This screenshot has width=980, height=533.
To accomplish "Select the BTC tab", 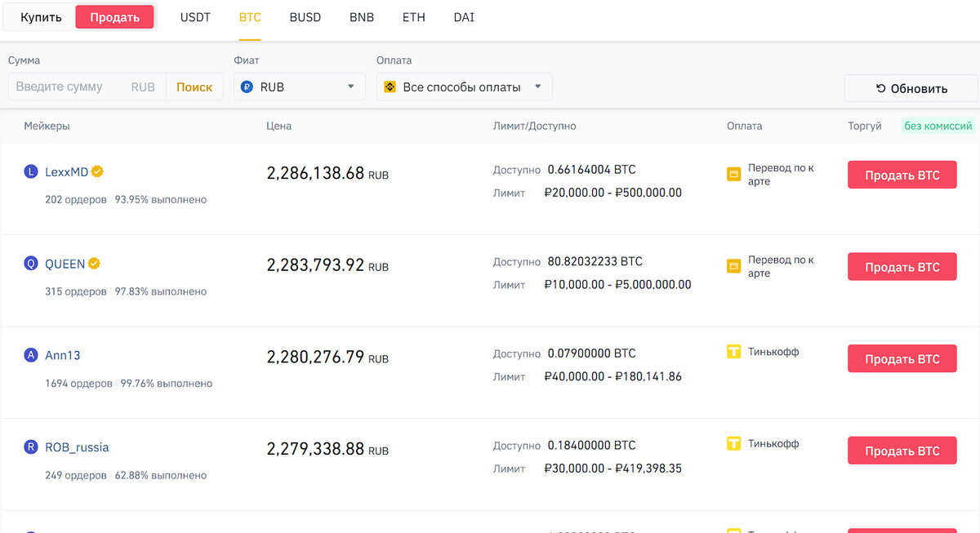I will (250, 17).
